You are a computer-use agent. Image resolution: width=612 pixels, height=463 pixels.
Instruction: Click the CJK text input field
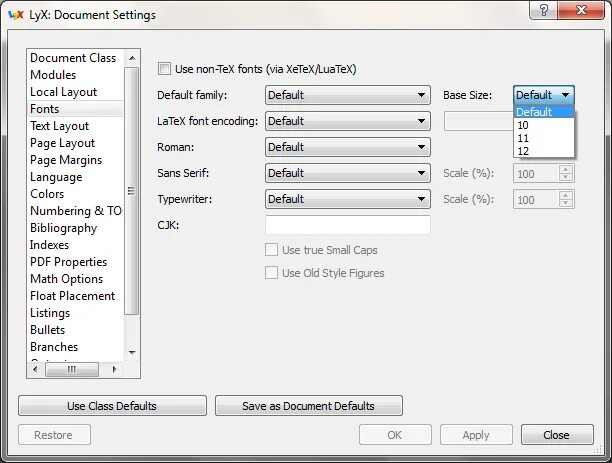coord(347,225)
